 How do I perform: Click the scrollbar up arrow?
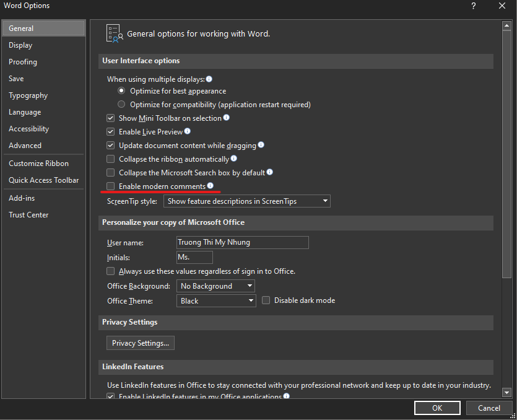[x=506, y=25]
